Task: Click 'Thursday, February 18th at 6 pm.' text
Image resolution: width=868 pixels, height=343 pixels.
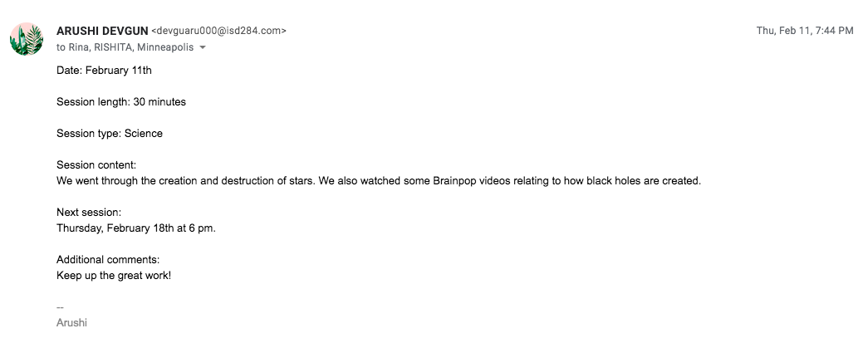Action: tap(135, 228)
